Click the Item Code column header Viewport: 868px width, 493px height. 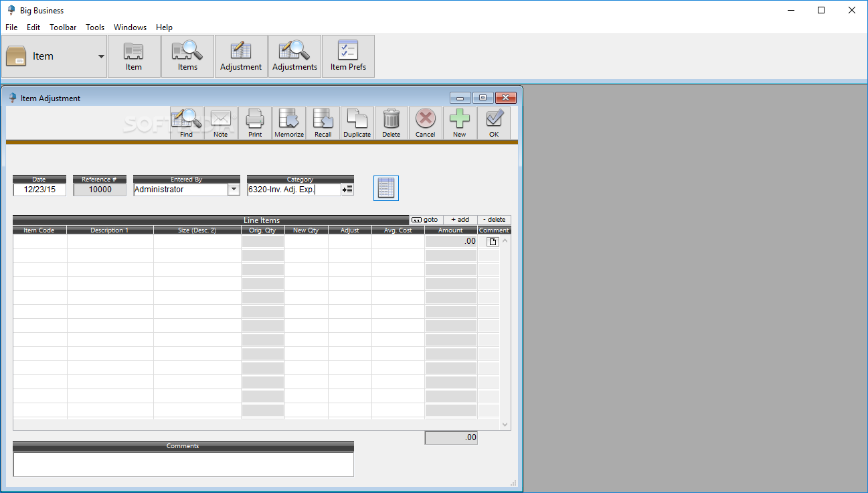coord(39,230)
